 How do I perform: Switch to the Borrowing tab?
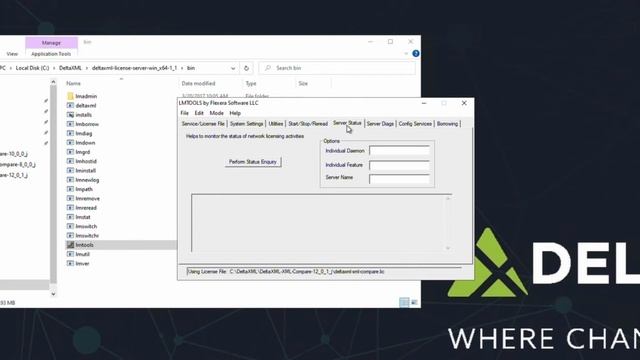coord(447,124)
